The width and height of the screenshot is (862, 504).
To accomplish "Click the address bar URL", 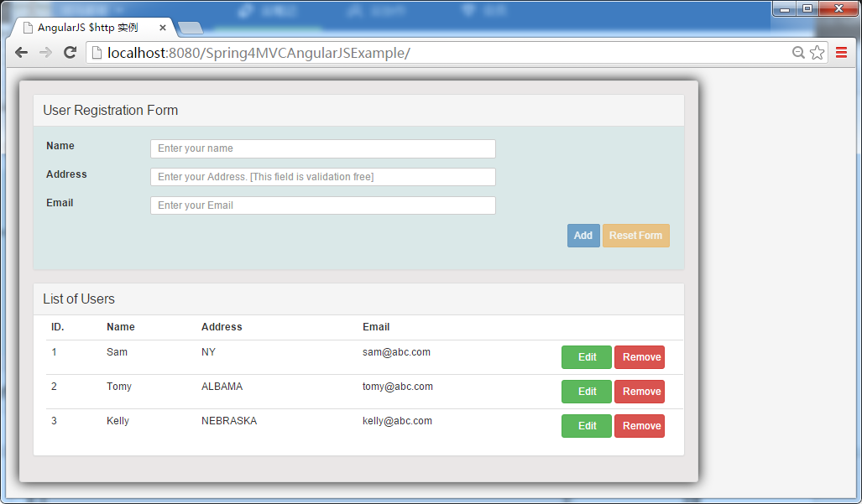I will 259,53.
